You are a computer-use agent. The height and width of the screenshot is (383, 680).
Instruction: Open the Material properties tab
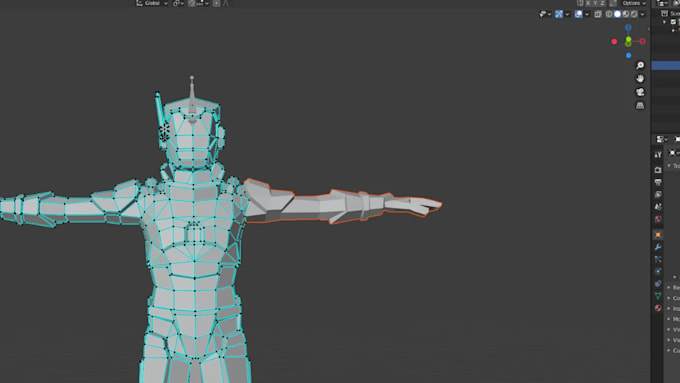658,308
